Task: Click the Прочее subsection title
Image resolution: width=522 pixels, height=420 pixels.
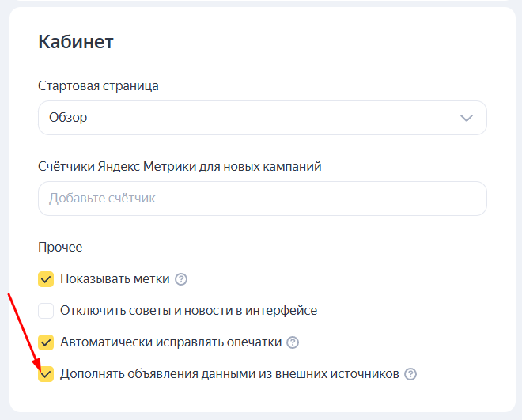Action: [x=60, y=248]
